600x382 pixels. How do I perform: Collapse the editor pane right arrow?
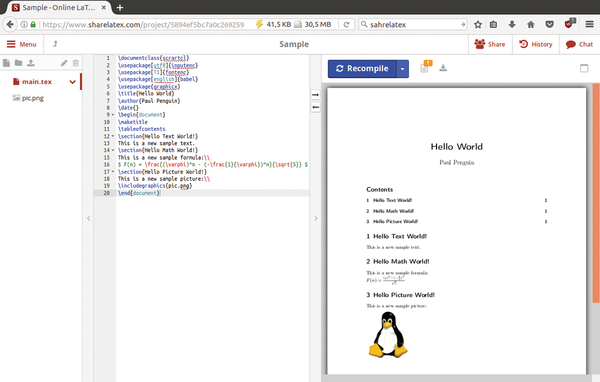click(316, 219)
